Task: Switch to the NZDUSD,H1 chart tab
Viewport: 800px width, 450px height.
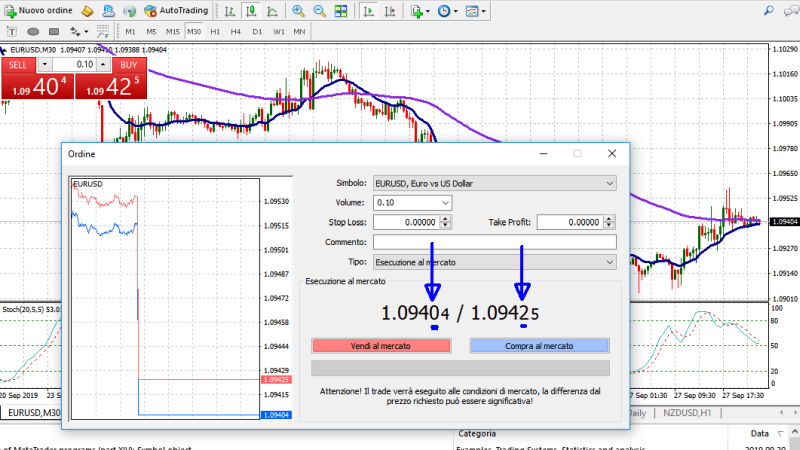Action: coord(686,413)
